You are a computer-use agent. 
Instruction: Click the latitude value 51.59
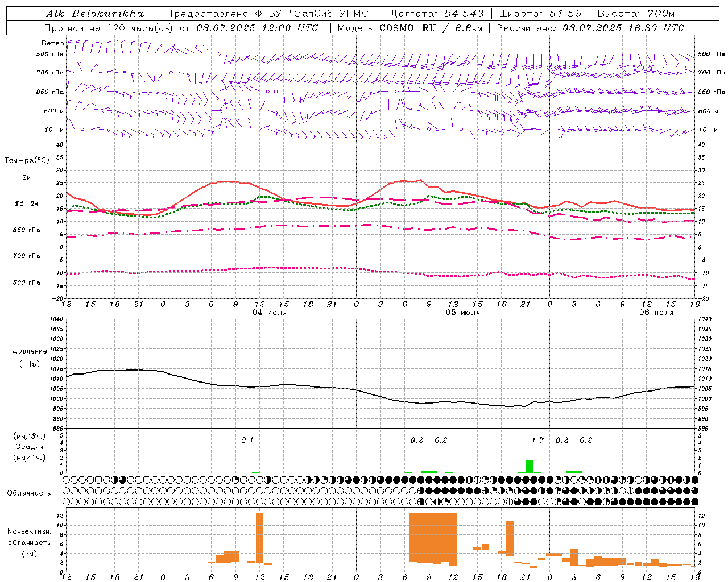(566, 14)
